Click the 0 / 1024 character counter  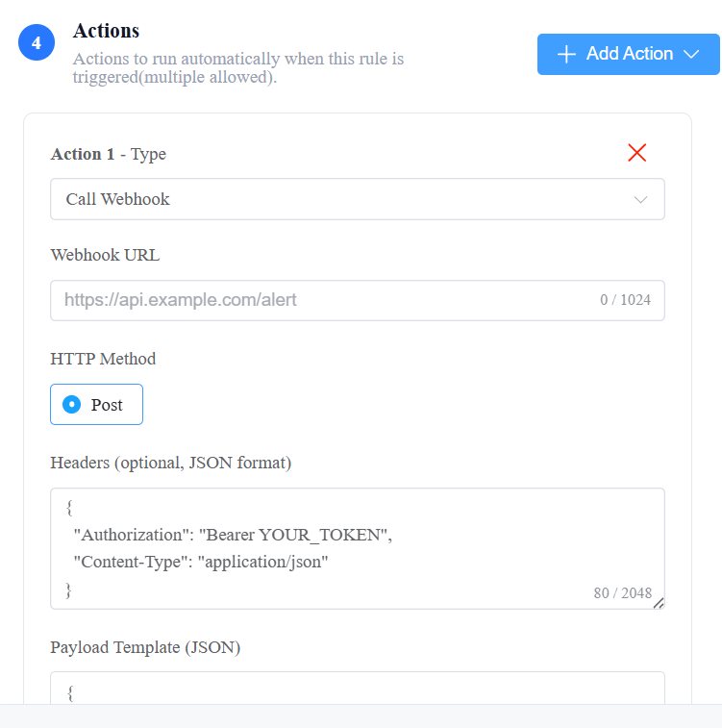[625, 300]
